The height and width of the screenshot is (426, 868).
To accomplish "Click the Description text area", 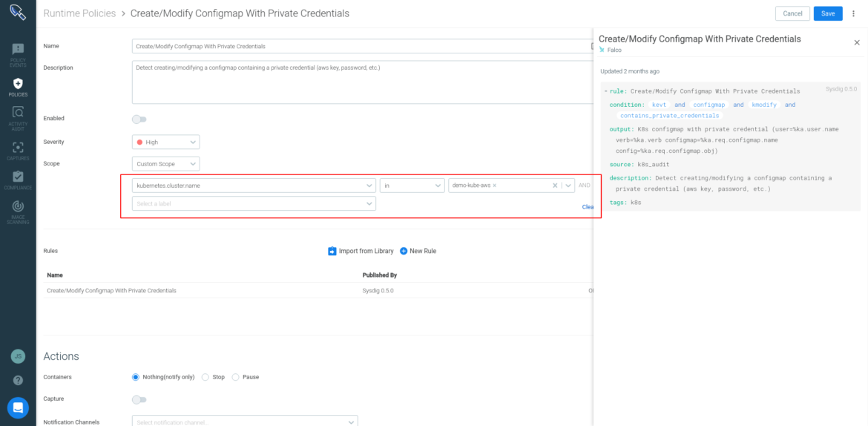I will click(x=363, y=82).
